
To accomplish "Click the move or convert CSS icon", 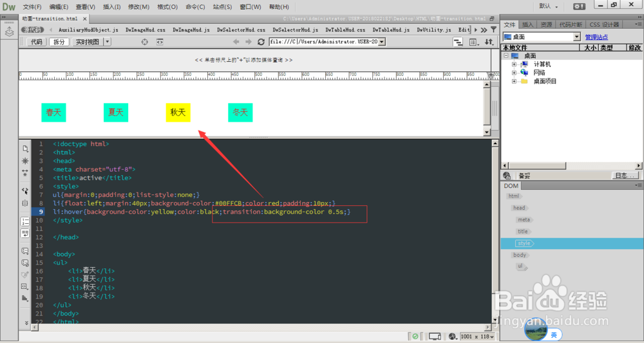I will (25, 299).
